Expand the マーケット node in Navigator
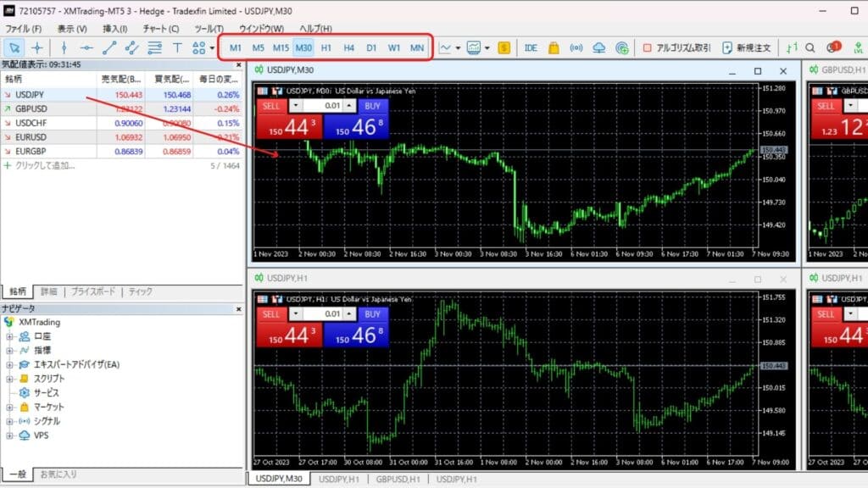Viewport: 868px width, 488px height. (9, 408)
